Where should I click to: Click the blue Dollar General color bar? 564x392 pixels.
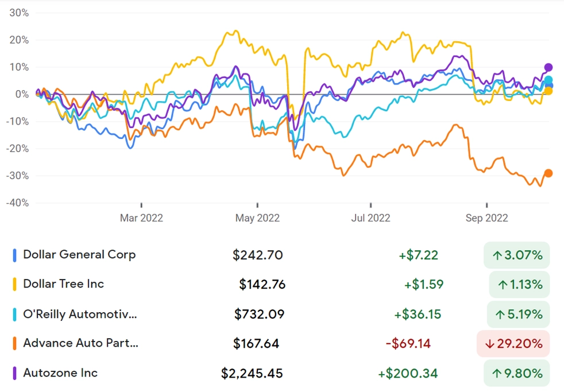[x=14, y=255]
